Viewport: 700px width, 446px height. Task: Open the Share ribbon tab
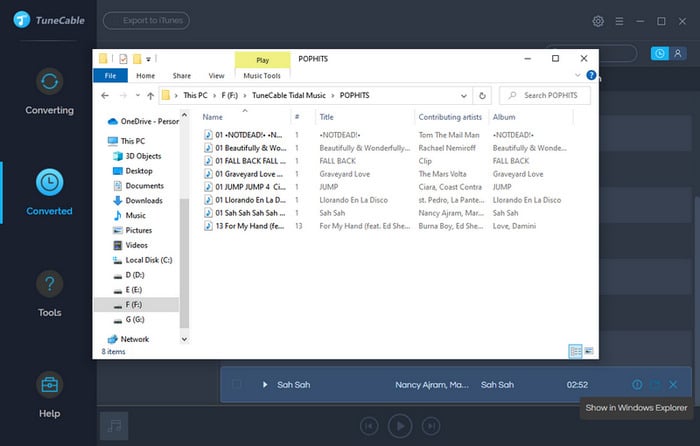(182, 75)
